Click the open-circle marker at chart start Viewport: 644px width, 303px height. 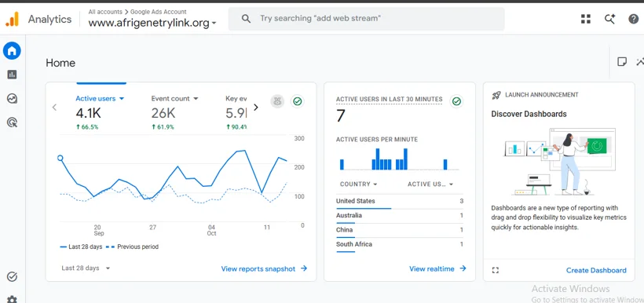coord(60,158)
